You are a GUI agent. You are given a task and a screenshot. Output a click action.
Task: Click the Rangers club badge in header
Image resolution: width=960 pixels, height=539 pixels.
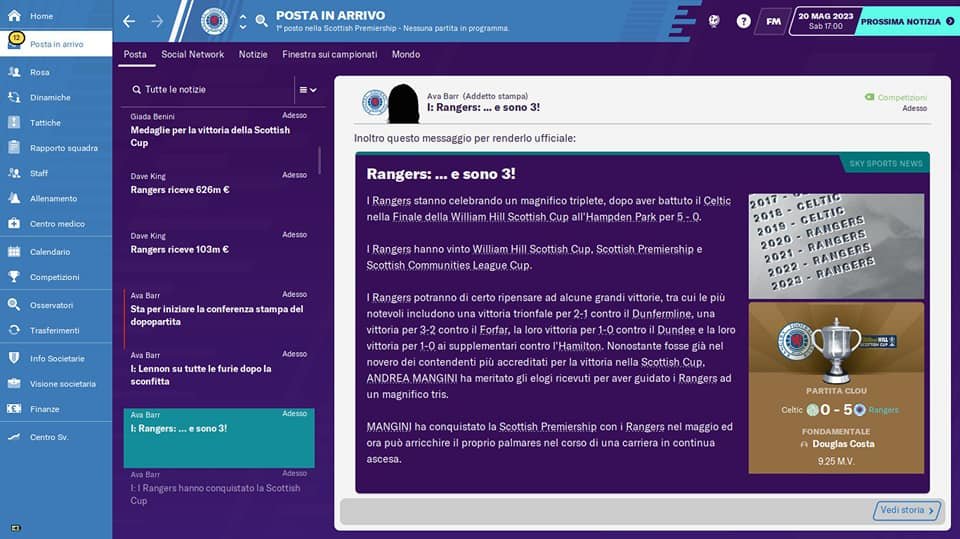[x=214, y=21]
